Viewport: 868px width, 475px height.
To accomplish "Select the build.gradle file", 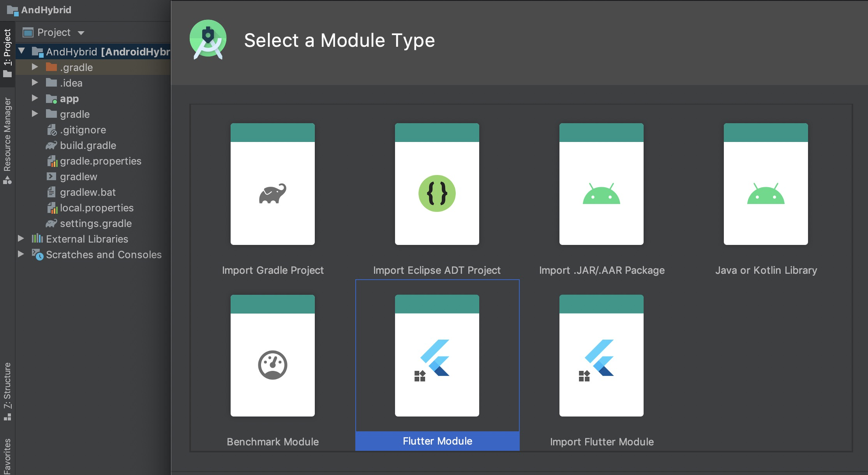I will click(93, 145).
